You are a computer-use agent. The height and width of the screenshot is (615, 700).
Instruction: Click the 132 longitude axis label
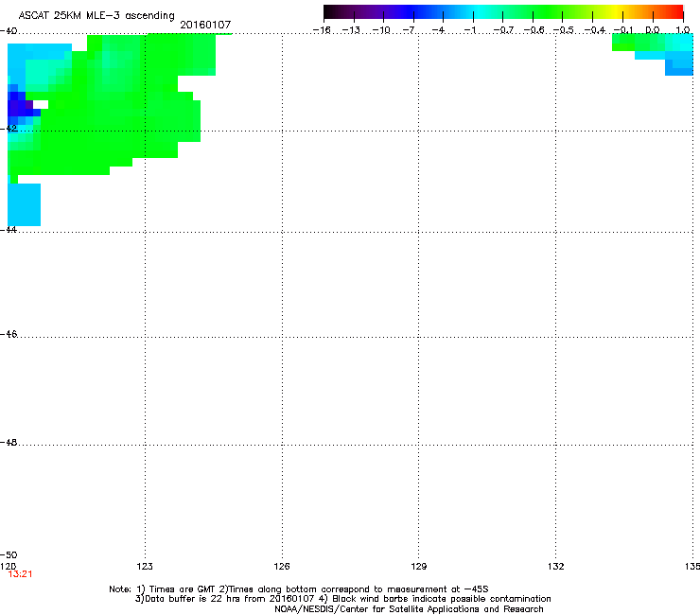coord(555,567)
